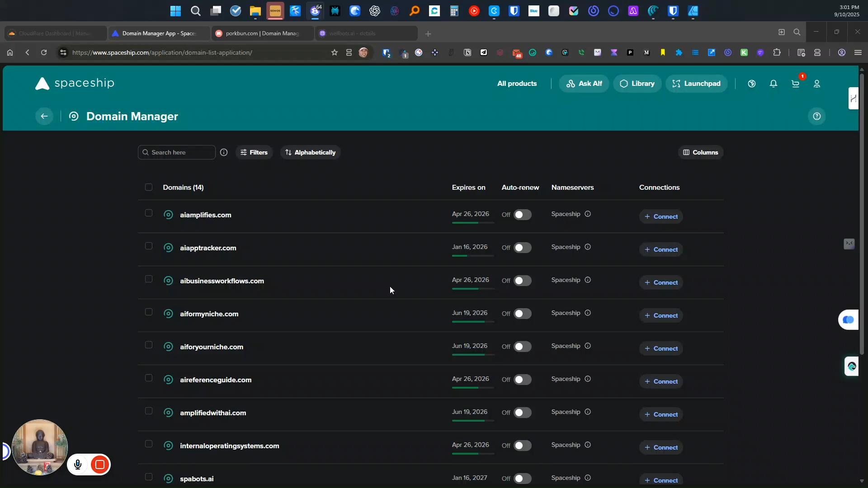Click the account profile icon
The image size is (868, 488).
(817, 84)
